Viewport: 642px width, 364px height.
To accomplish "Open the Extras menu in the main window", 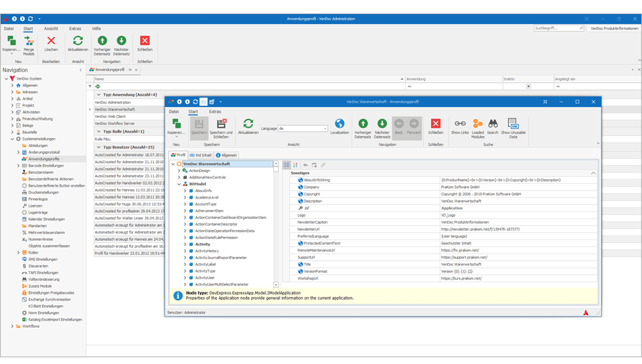I will [x=75, y=29].
